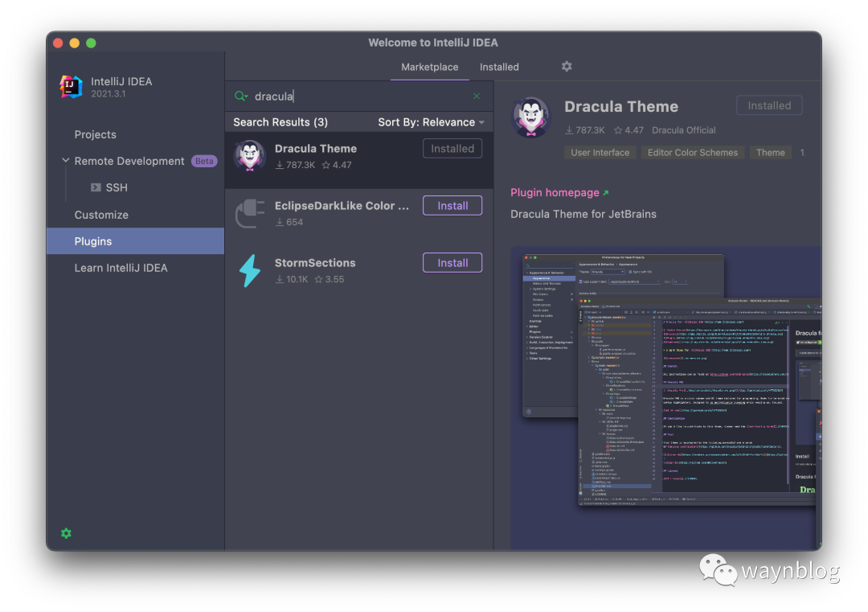868x612 pixels.
Task: Install the StormSections plugin
Action: [x=452, y=263]
